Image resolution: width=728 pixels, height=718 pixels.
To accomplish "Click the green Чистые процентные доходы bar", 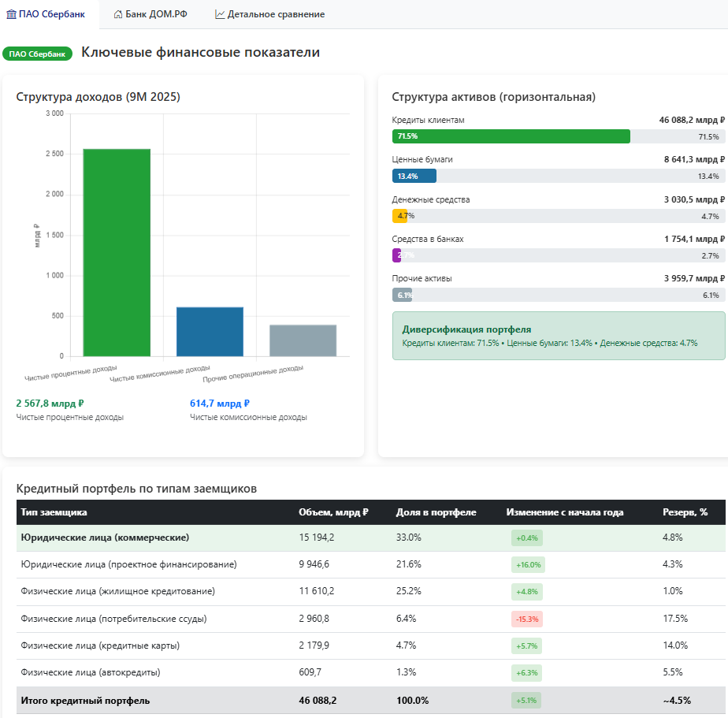I will click(117, 252).
